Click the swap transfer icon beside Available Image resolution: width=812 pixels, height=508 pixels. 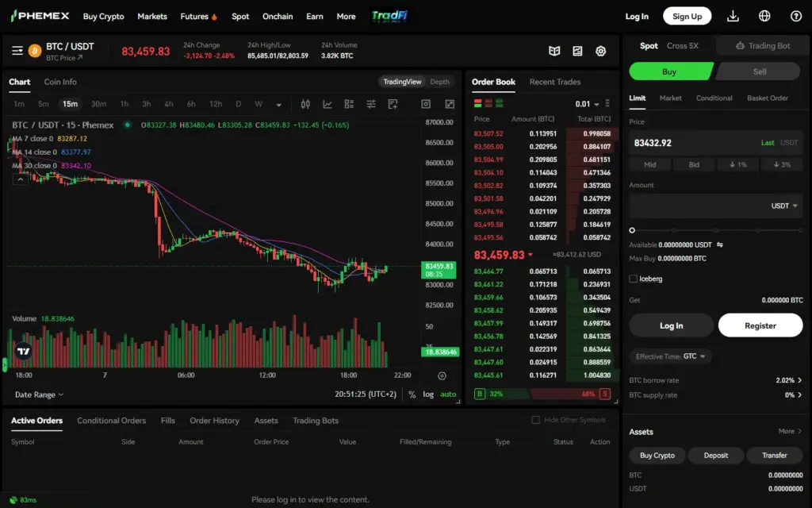(x=720, y=244)
